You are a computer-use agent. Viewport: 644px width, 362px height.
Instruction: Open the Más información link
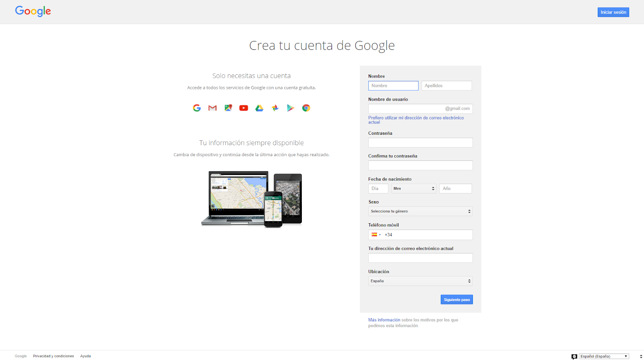pos(384,320)
